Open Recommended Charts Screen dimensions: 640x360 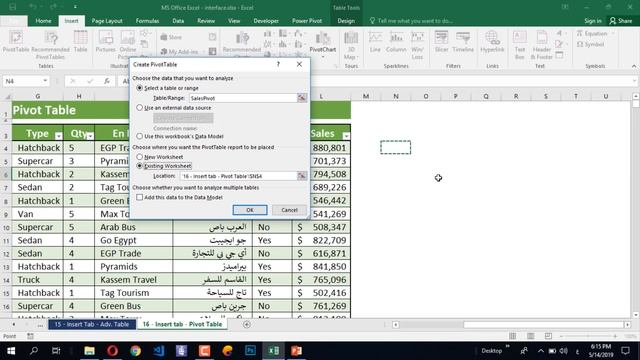coord(242,42)
